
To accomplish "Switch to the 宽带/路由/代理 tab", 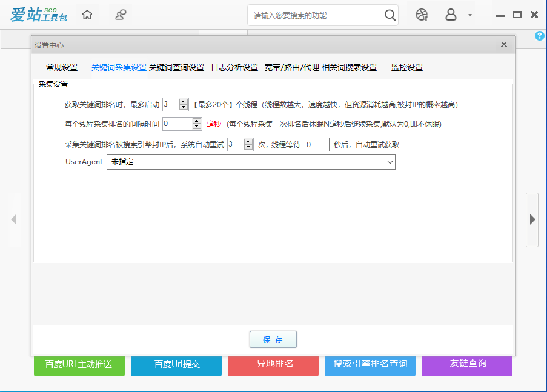I will [291, 67].
